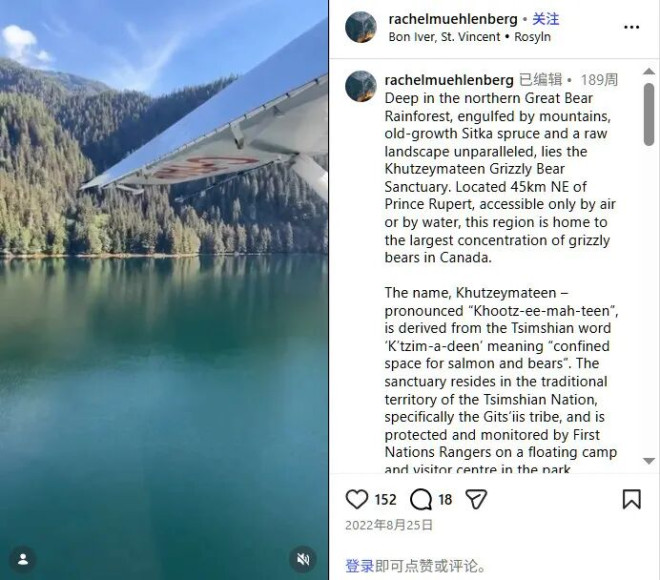The height and width of the screenshot is (580, 660).
Task: Pause the seaplane video
Action: [164, 290]
